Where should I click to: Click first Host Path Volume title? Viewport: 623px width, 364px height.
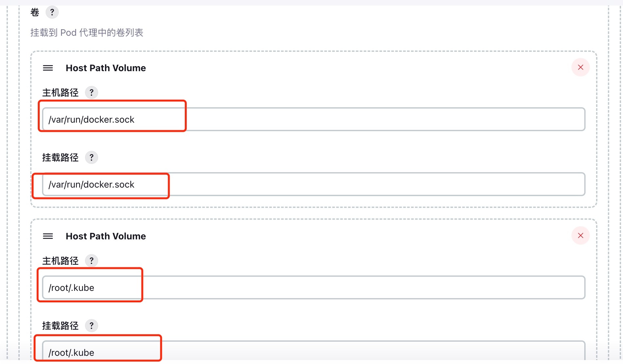tap(106, 68)
